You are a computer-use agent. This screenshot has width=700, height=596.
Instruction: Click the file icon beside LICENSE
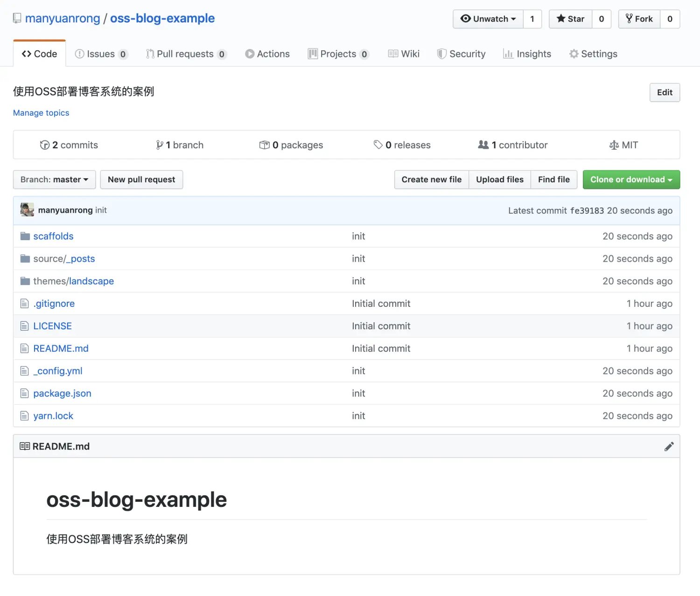click(25, 326)
